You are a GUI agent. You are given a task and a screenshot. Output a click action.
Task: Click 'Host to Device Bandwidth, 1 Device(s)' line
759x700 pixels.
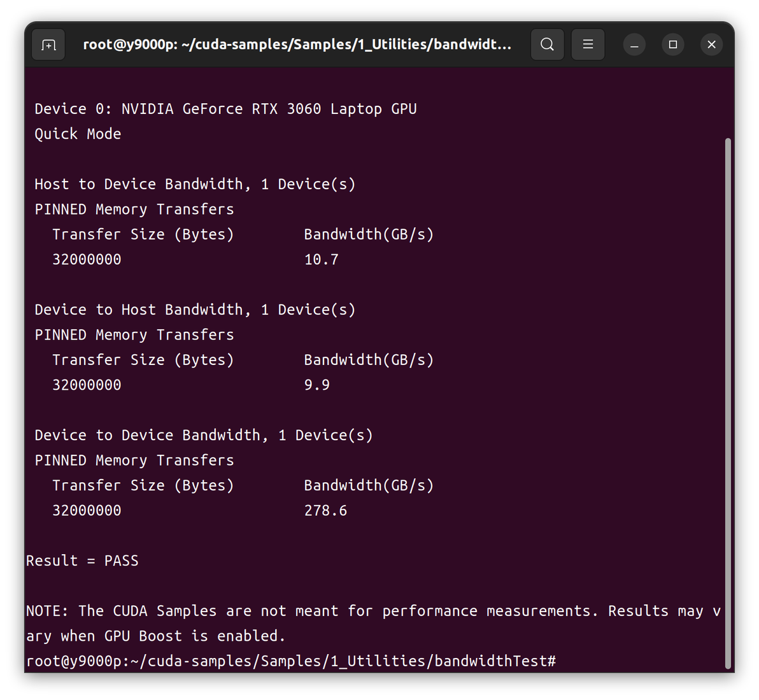195,185
